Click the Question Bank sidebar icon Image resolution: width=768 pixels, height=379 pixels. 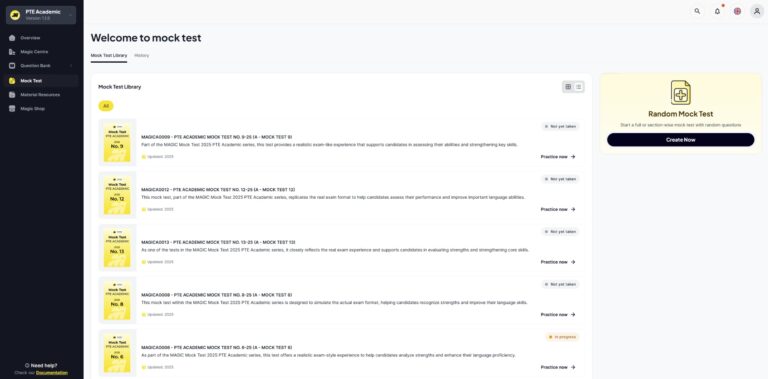[12, 66]
